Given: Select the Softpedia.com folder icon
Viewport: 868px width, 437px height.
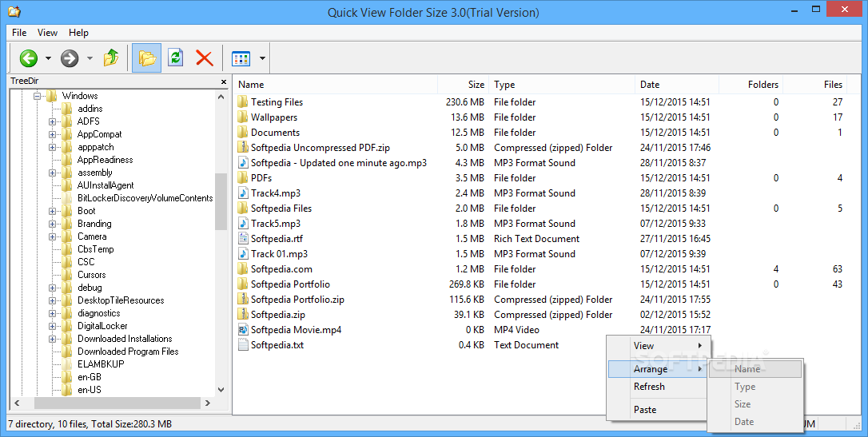Looking at the screenshot, I should tap(242, 269).
